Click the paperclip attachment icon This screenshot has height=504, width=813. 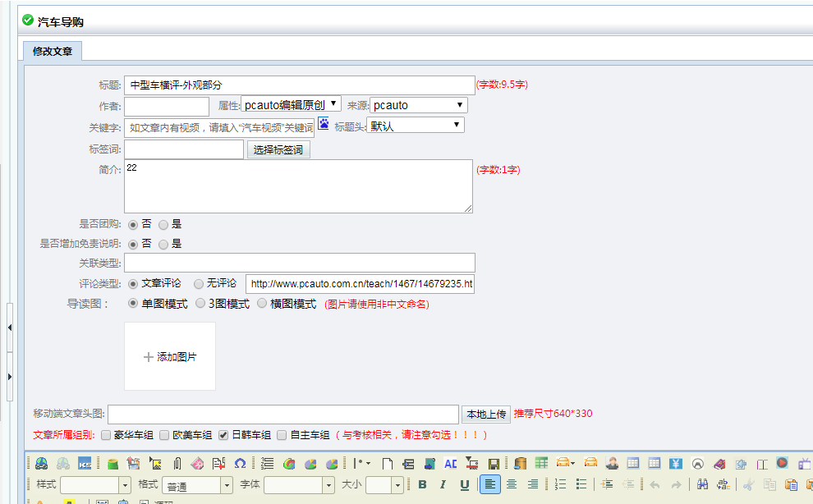[176, 463]
